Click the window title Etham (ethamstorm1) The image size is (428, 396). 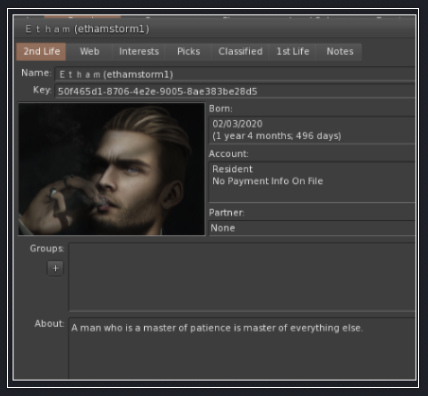click(87, 29)
